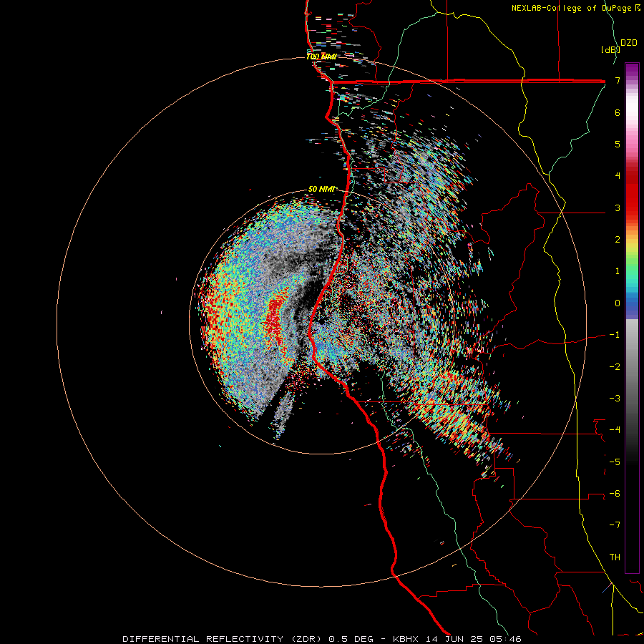Click the [dB] unit label
The image size is (644, 644).
click(x=610, y=49)
